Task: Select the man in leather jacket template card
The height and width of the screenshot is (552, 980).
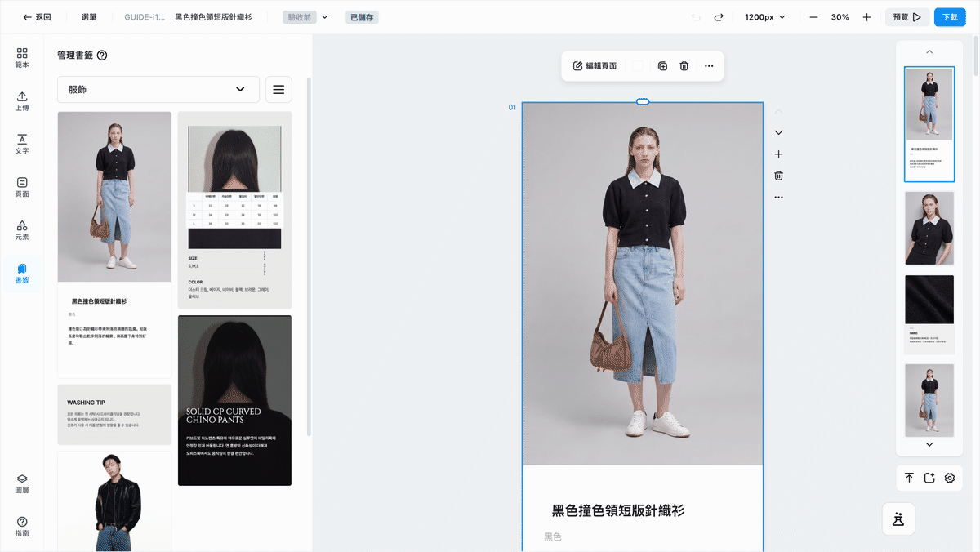Action: [114, 501]
